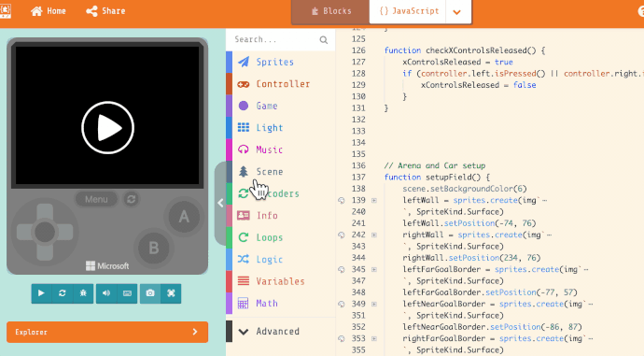Open image editor icon beside line 242
This screenshot has width=644, height=356.
[x=342, y=235]
